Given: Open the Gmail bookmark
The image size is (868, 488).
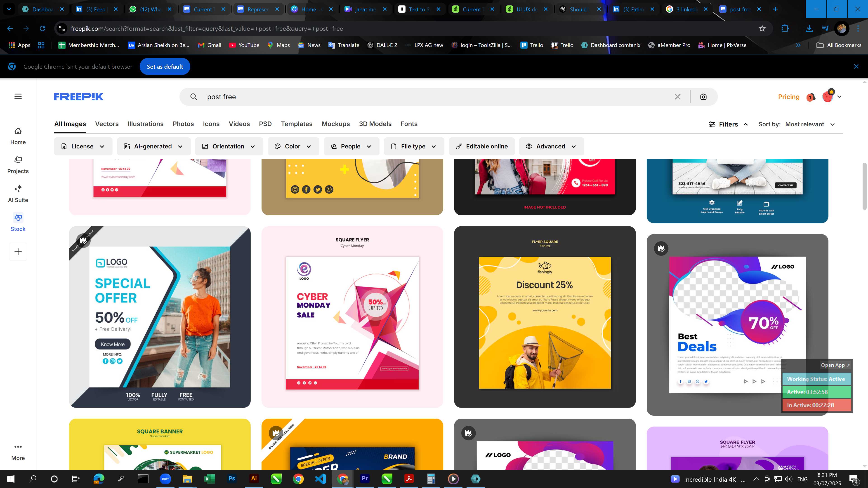Looking at the screenshot, I should (209, 45).
